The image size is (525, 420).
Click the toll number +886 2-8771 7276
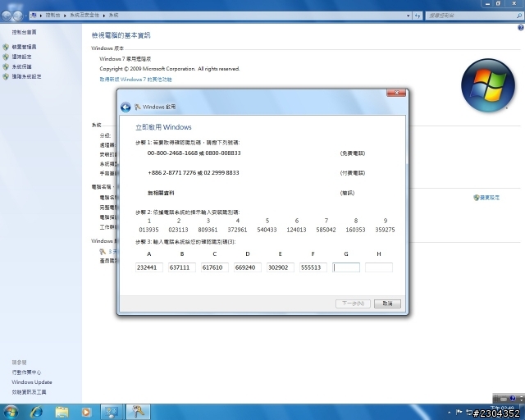[172, 173]
